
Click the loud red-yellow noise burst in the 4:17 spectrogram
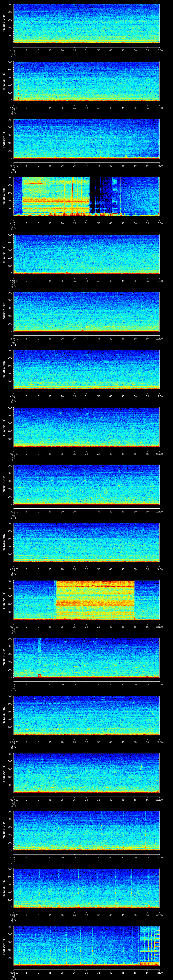tap(56, 196)
